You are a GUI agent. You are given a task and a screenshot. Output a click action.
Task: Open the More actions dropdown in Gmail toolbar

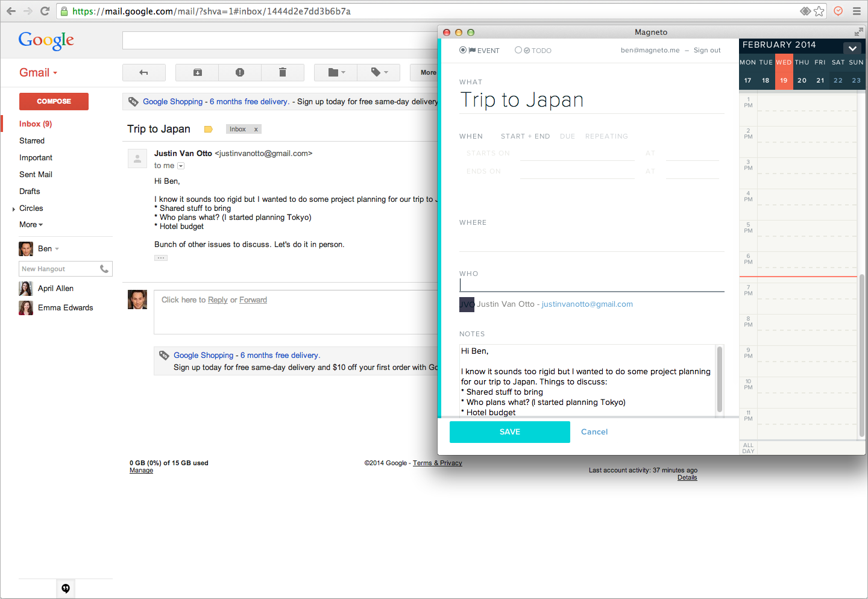coord(424,72)
